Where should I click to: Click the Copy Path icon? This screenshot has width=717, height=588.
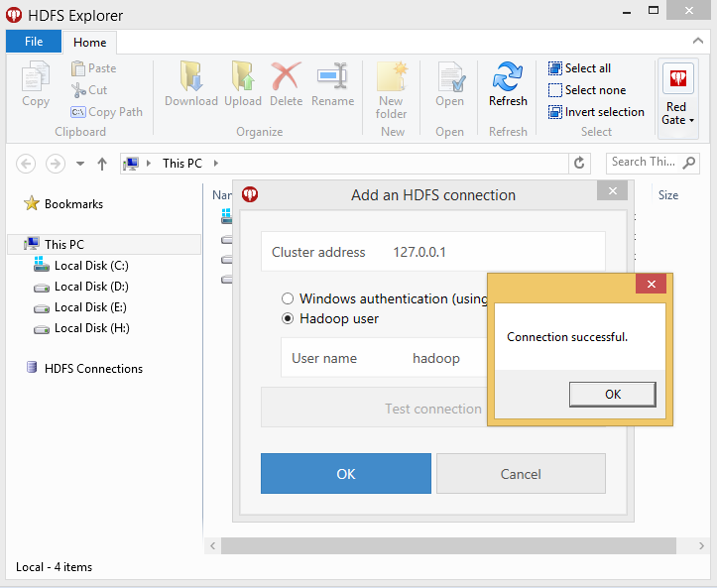click(x=78, y=112)
